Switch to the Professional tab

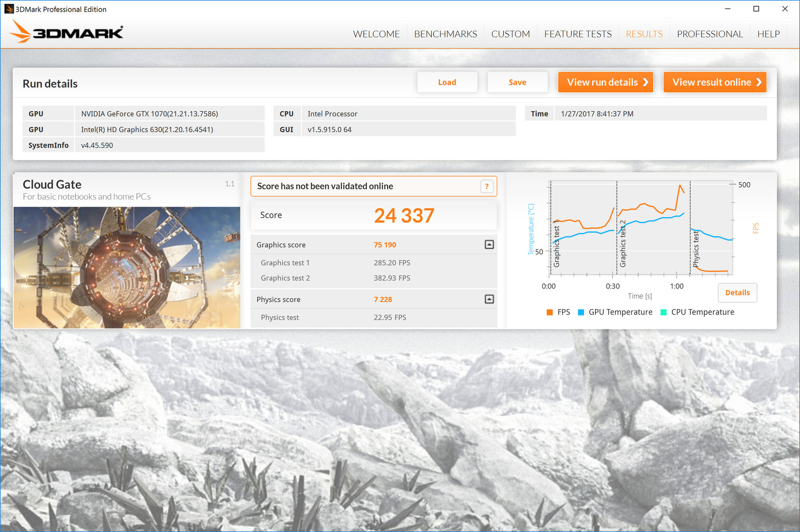tap(710, 34)
